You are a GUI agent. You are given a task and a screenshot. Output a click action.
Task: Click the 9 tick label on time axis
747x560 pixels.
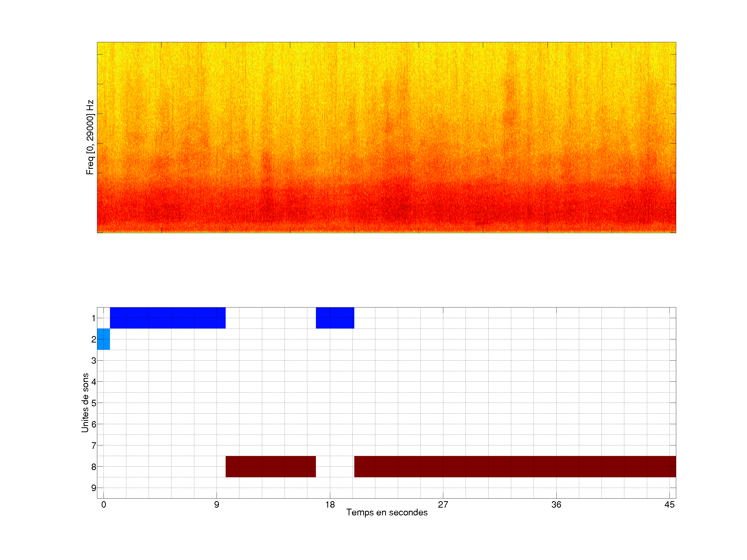217,505
